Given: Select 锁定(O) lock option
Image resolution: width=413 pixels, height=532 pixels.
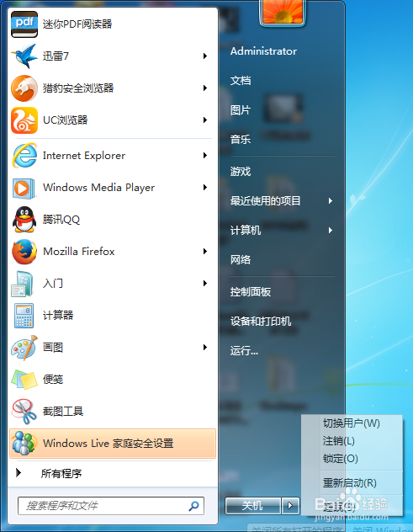Looking at the screenshot, I should point(341,459).
